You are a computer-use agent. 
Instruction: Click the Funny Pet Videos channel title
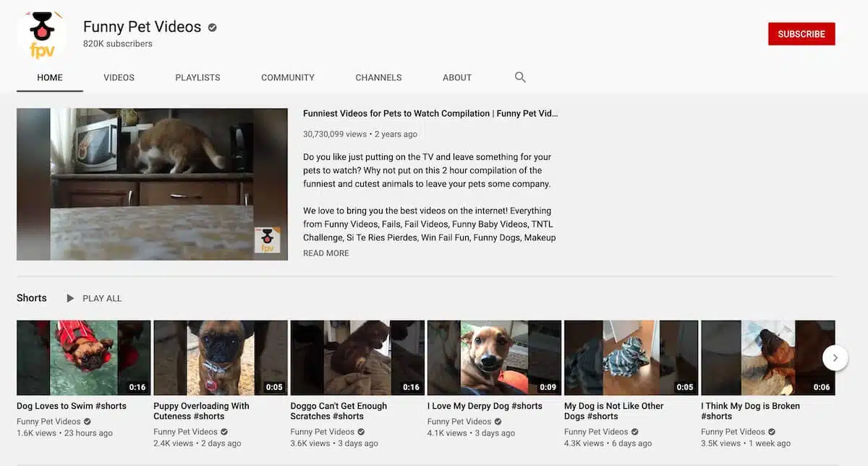click(x=142, y=27)
